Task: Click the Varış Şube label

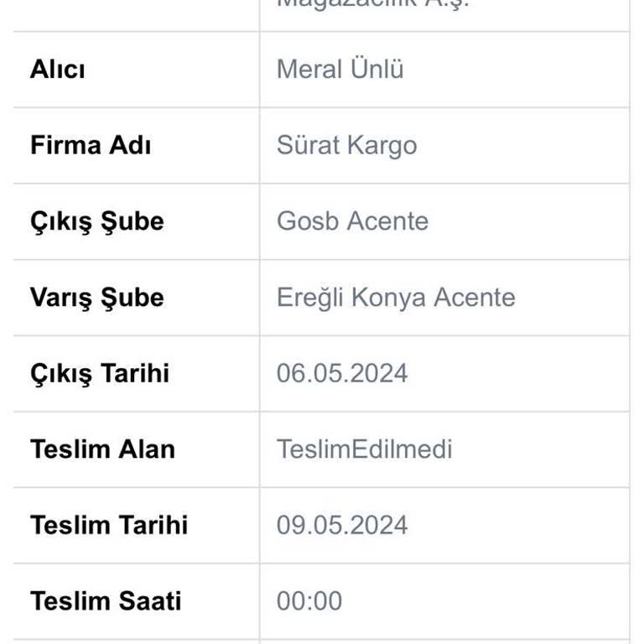Action: point(96,298)
